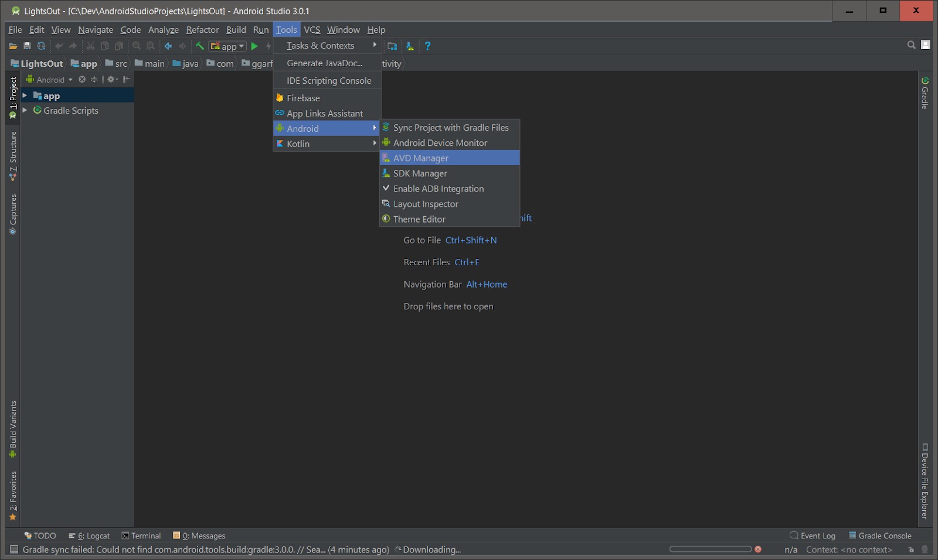Expand the Tasks & Contexts submenu

coord(327,45)
